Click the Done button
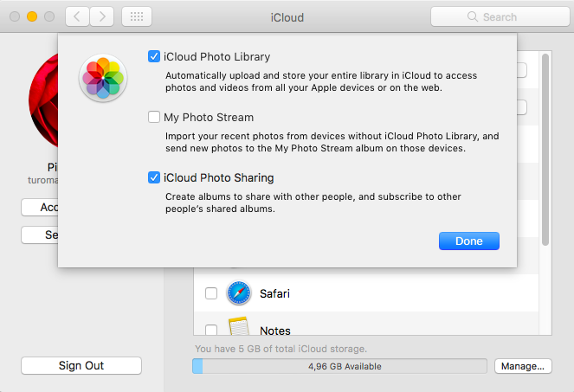574x392 pixels. (x=469, y=241)
